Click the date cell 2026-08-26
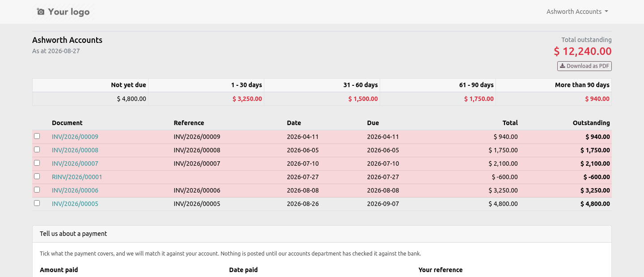This screenshot has height=277, width=644. click(x=303, y=204)
